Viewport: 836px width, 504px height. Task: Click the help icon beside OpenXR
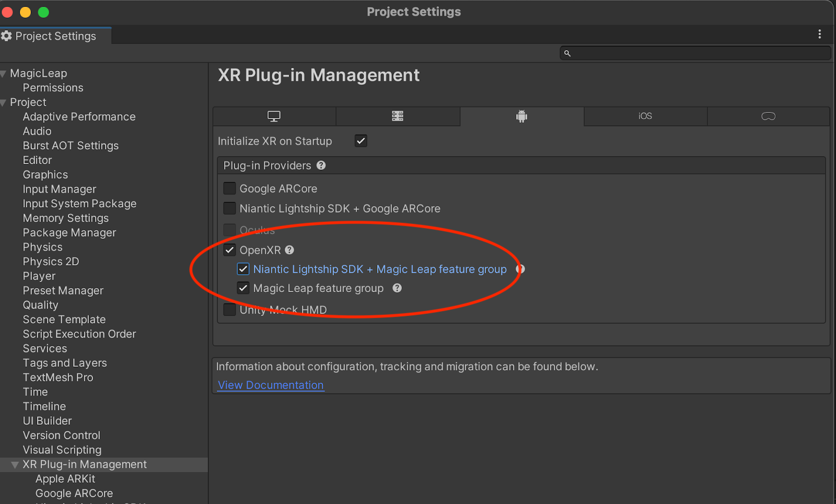289,250
